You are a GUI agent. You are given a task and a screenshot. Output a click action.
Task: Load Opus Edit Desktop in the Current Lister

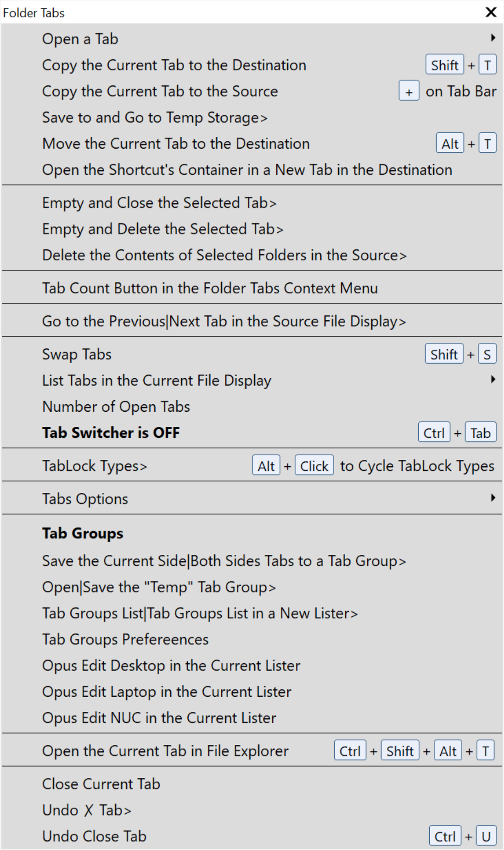[x=171, y=665]
